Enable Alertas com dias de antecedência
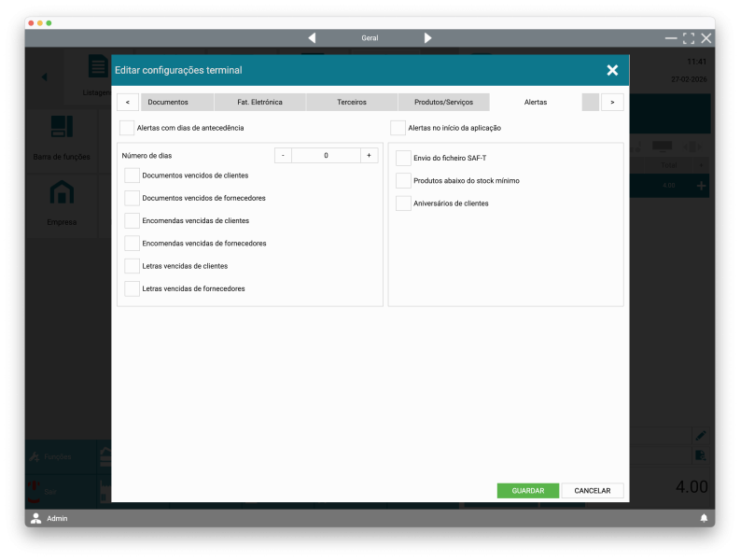The width and height of the screenshot is (740, 560). [x=127, y=128]
